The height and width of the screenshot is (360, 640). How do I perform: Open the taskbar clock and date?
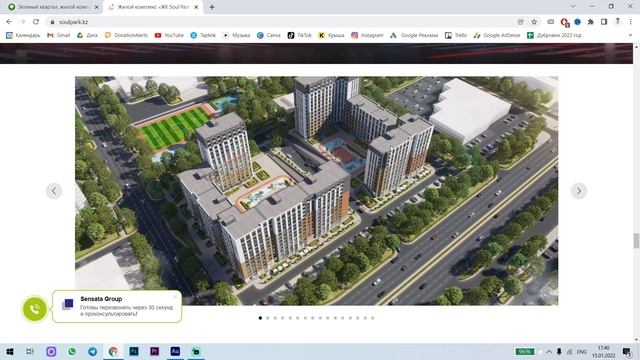(603, 351)
